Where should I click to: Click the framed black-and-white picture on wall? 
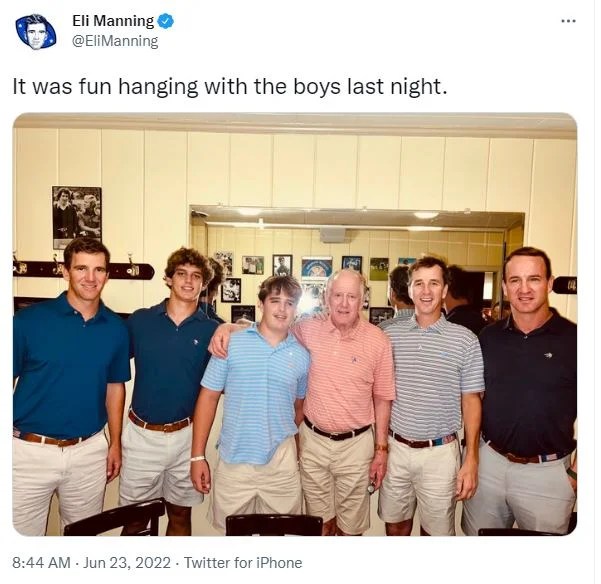[x=77, y=217]
